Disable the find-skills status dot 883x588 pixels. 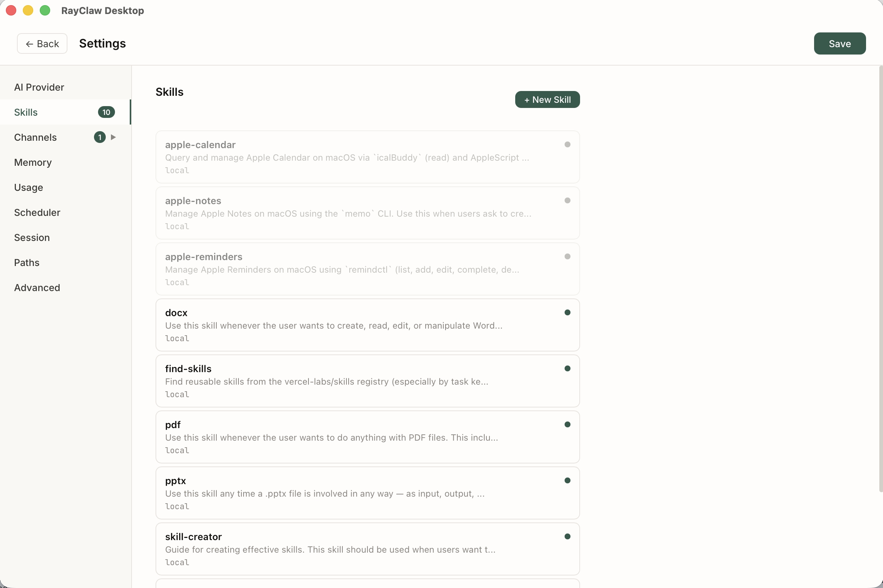click(567, 369)
